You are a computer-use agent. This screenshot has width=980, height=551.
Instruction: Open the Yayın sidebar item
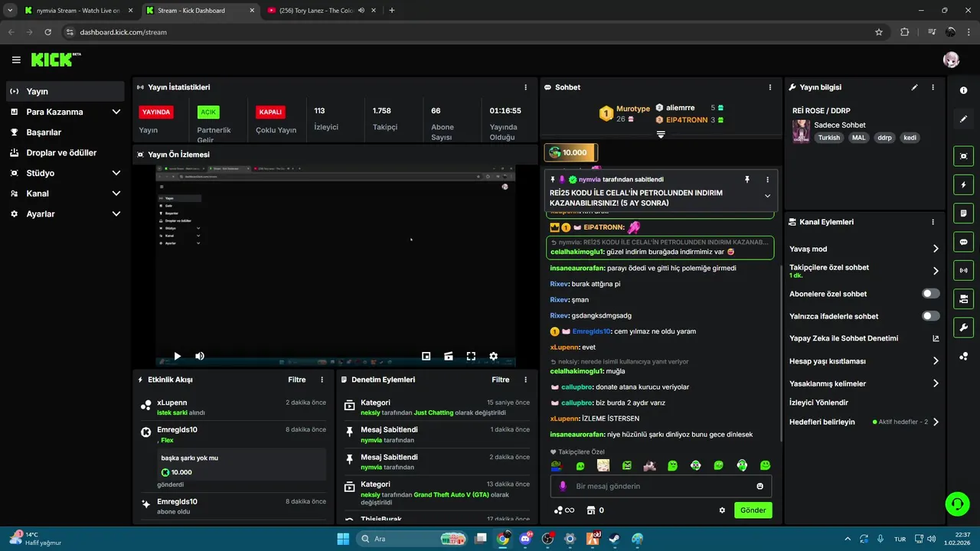[65, 91]
